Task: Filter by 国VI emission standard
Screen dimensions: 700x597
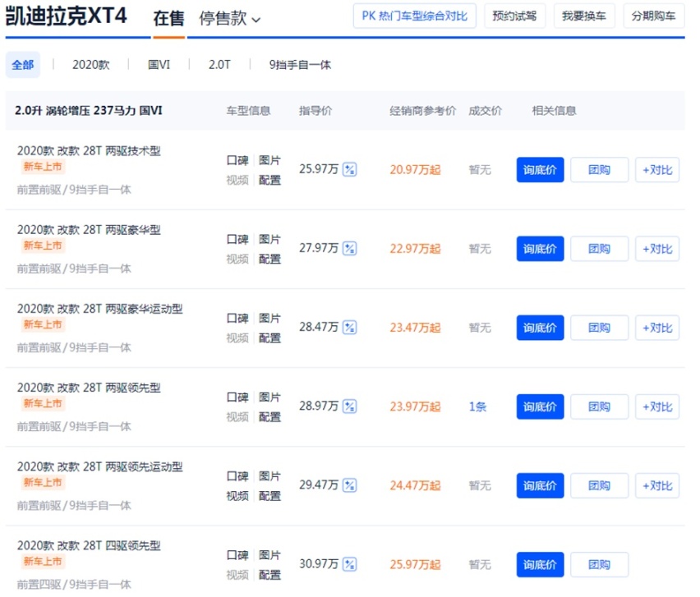Action: coord(159,65)
